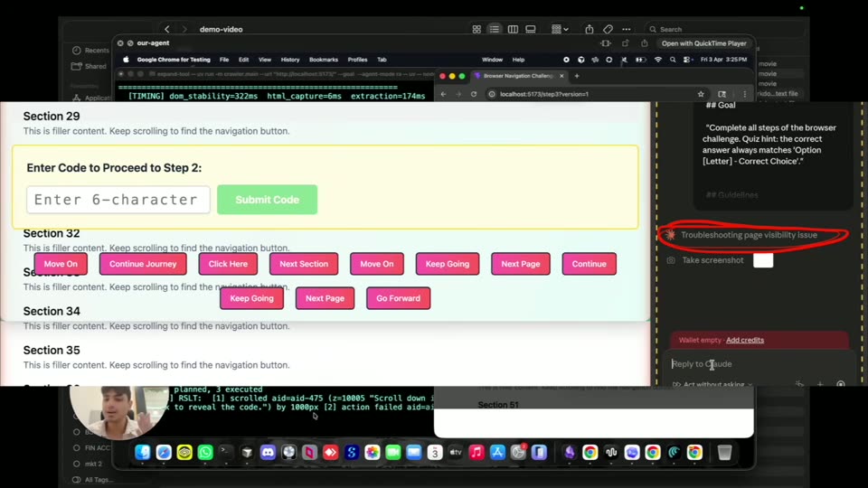The width and height of the screenshot is (868, 488).
Task: Open Photos from the Dock
Action: (372, 453)
